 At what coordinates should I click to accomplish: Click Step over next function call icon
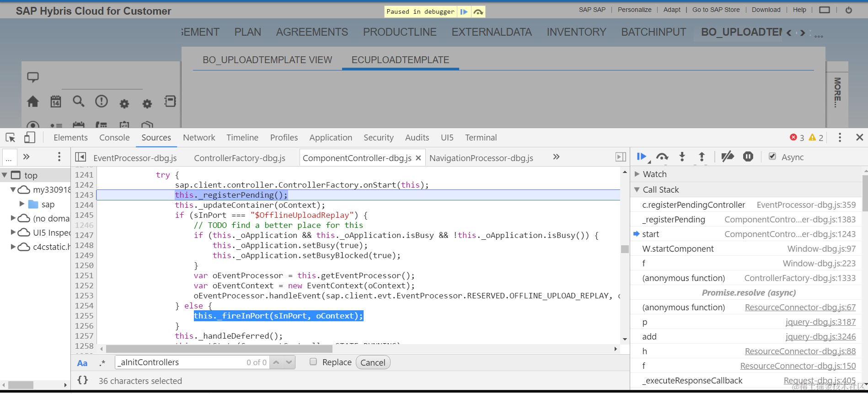point(662,157)
